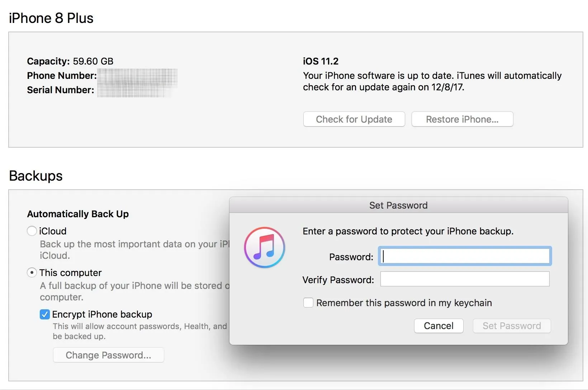Click the Set Password dialog title bar
The height and width of the screenshot is (390, 588).
pyautogui.click(x=398, y=205)
